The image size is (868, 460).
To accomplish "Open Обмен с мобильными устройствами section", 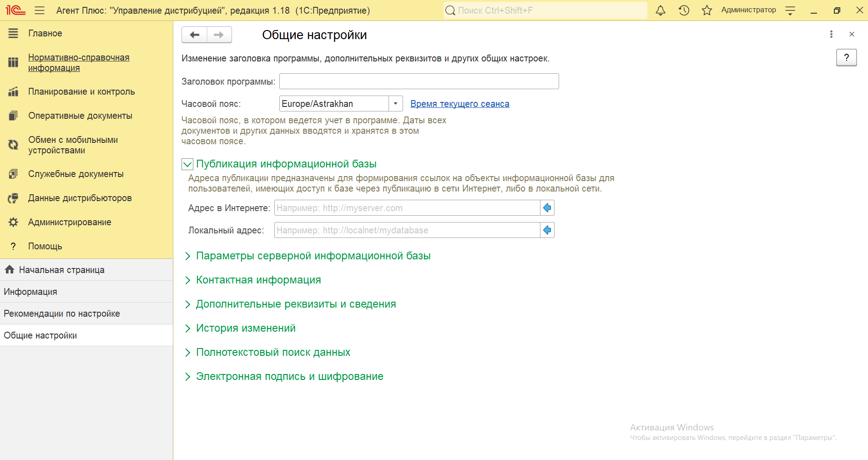I will click(x=73, y=145).
